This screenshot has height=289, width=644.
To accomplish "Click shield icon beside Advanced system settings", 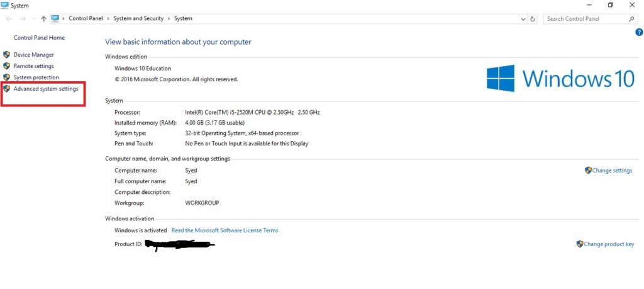I will (x=6, y=88).
